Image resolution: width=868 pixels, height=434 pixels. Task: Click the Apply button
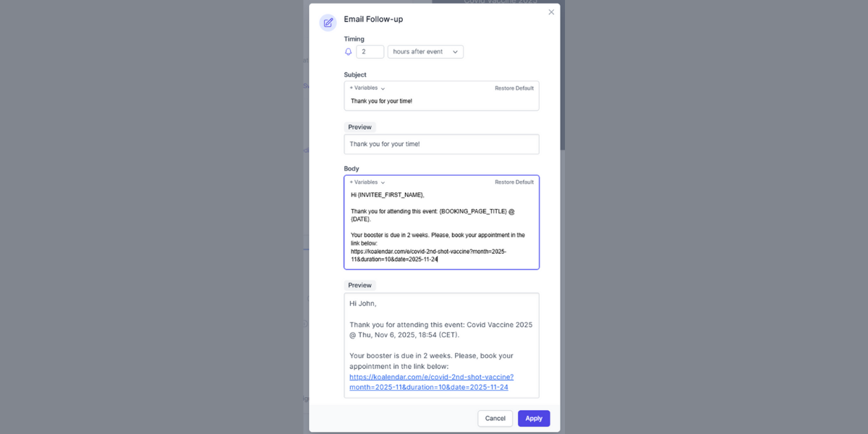[x=534, y=418]
